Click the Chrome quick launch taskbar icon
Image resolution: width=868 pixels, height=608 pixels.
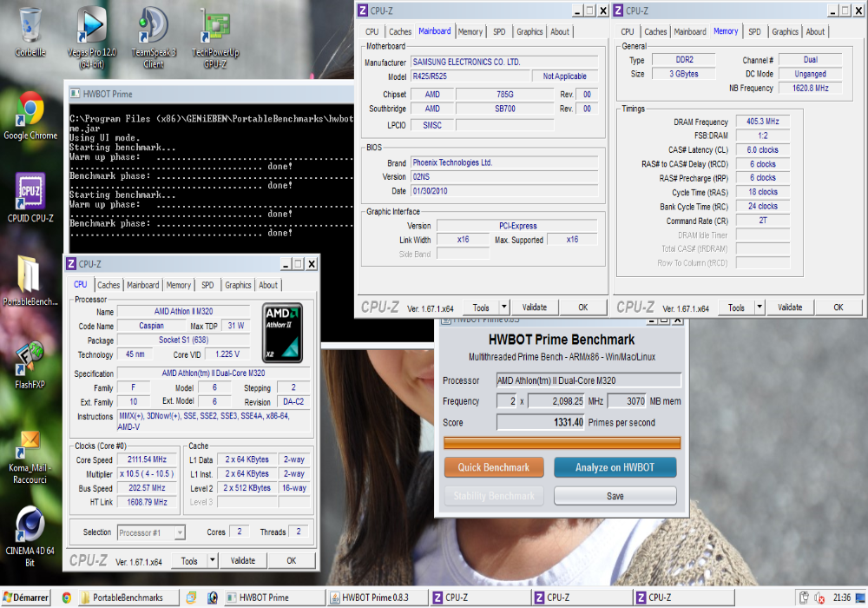click(67, 598)
